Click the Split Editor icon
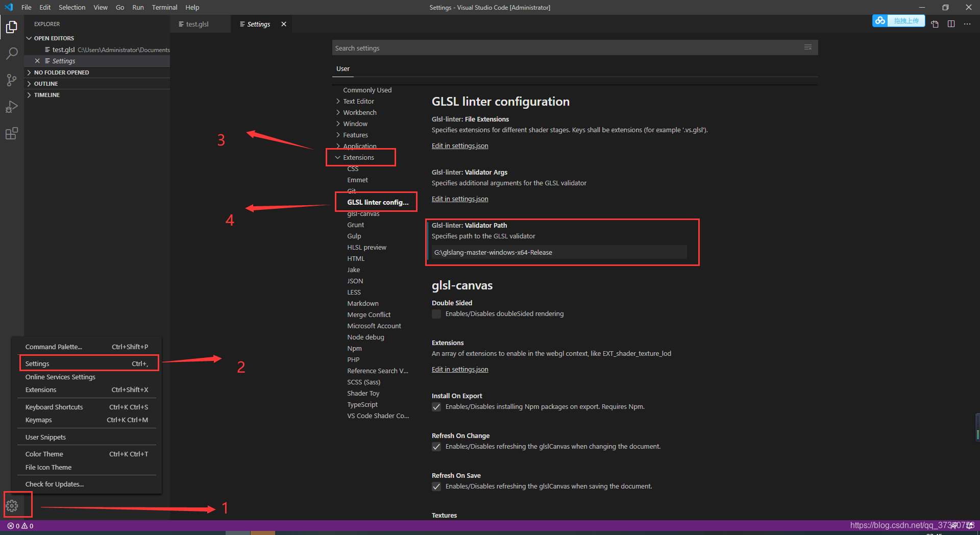This screenshot has width=980, height=535. point(951,24)
